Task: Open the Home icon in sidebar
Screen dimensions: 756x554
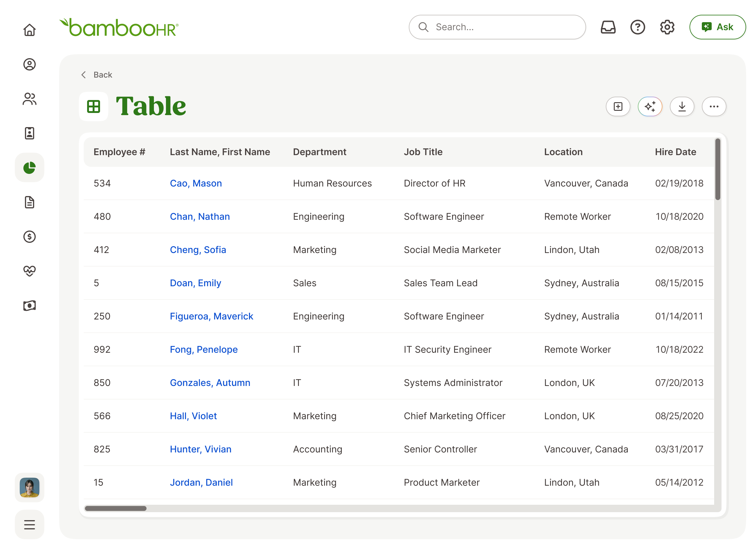Action: 30,30
